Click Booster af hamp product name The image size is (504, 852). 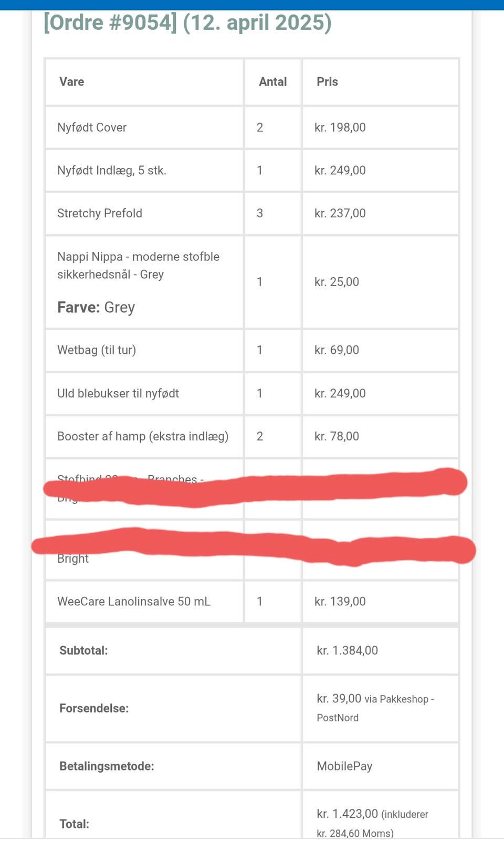click(x=143, y=437)
